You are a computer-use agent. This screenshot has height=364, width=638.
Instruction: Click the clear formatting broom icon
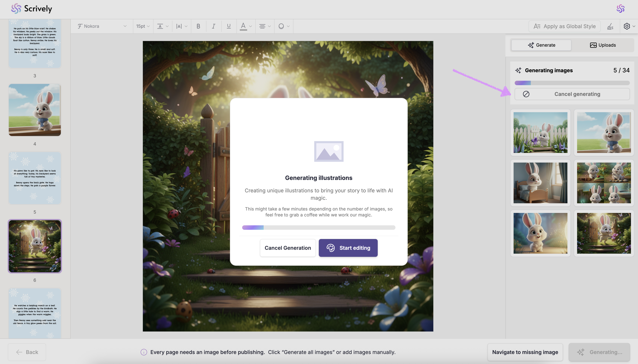click(610, 26)
